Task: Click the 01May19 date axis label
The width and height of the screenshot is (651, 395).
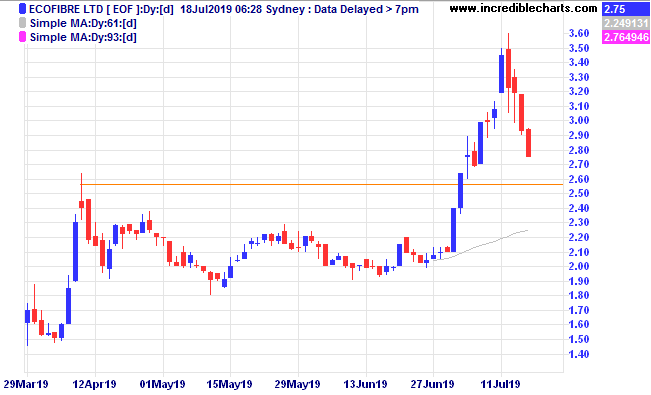Action: (x=162, y=384)
